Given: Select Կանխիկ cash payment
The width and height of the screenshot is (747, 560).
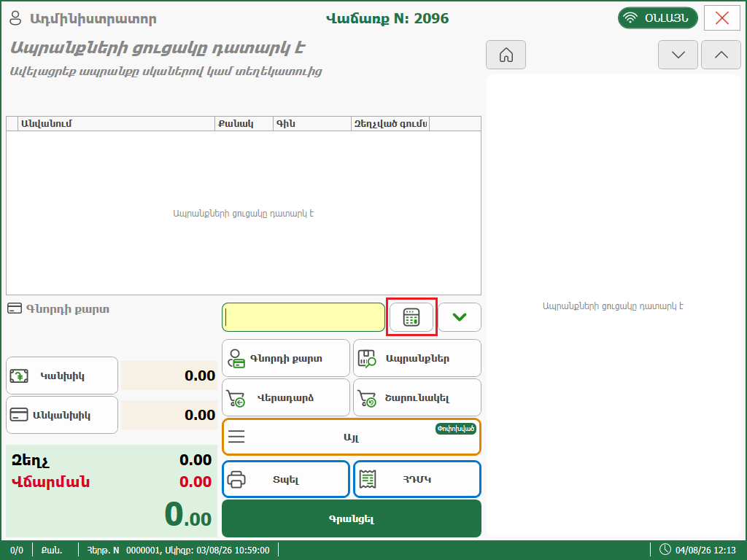Looking at the screenshot, I should point(62,376).
